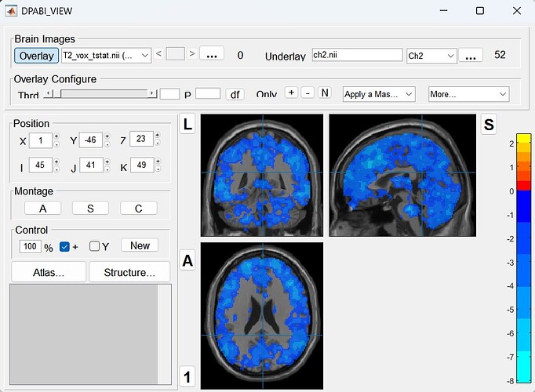Increase the Y position with up stepper
The image size is (535, 392).
click(107, 136)
